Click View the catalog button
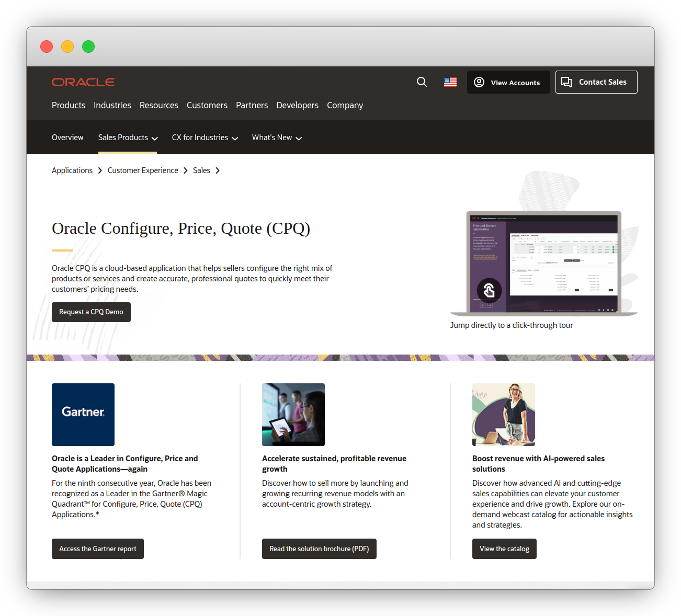The width and height of the screenshot is (681, 616). point(504,549)
